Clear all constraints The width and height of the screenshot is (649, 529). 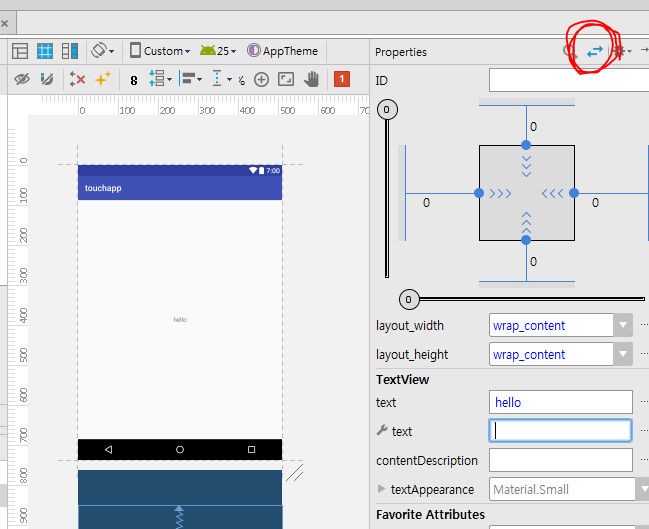point(77,79)
